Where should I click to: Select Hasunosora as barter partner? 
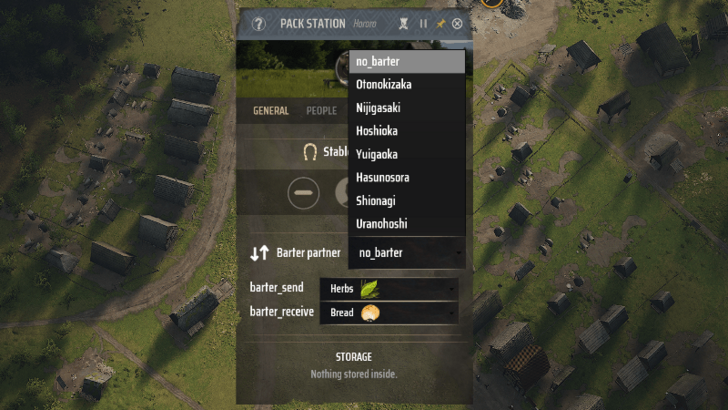[x=407, y=177]
